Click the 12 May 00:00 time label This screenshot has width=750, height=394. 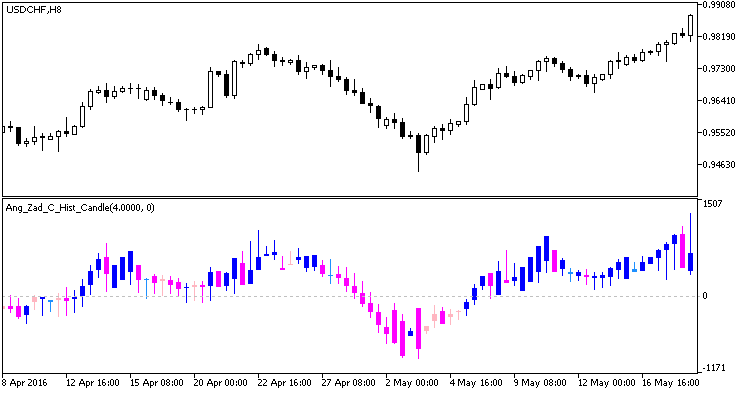click(x=607, y=383)
